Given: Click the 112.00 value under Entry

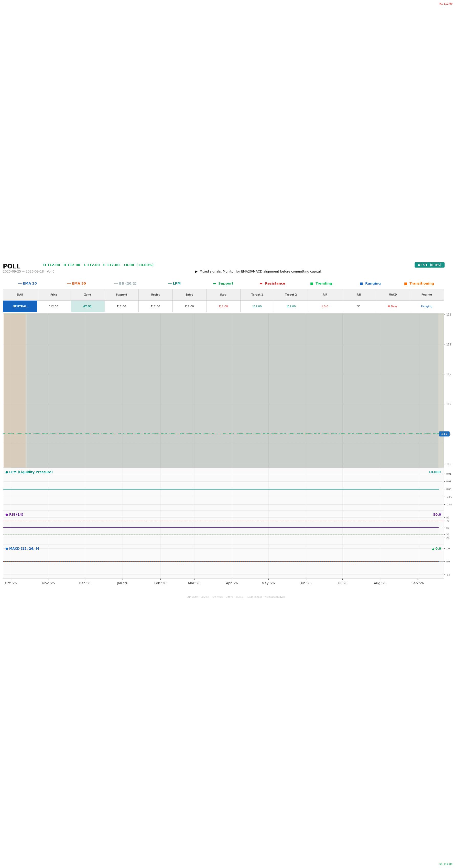Looking at the screenshot, I should [x=189, y=307].
